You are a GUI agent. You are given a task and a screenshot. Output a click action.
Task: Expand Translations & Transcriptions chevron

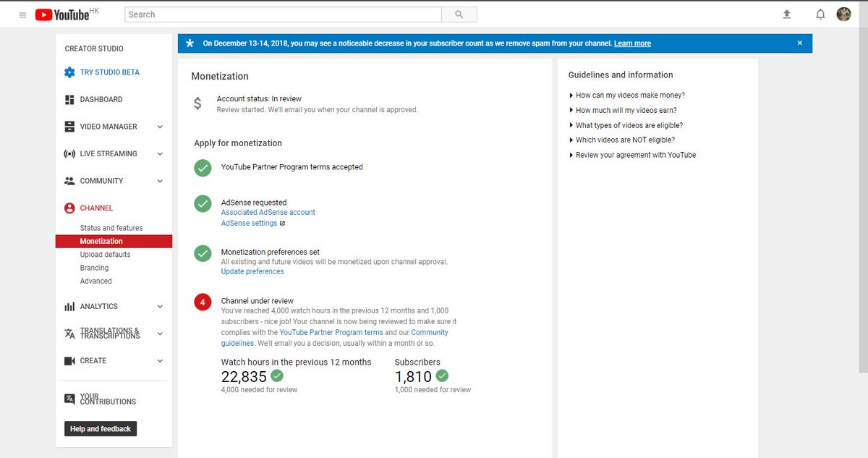click(160, 334)
